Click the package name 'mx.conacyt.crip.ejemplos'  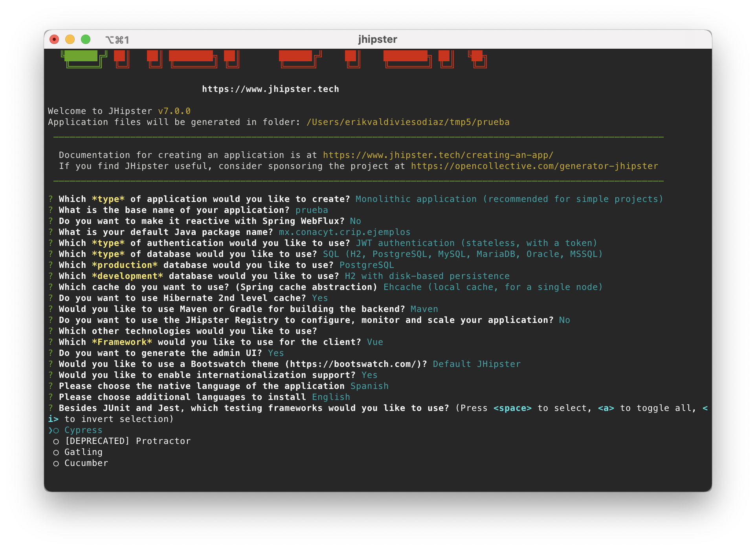point(345,232)
